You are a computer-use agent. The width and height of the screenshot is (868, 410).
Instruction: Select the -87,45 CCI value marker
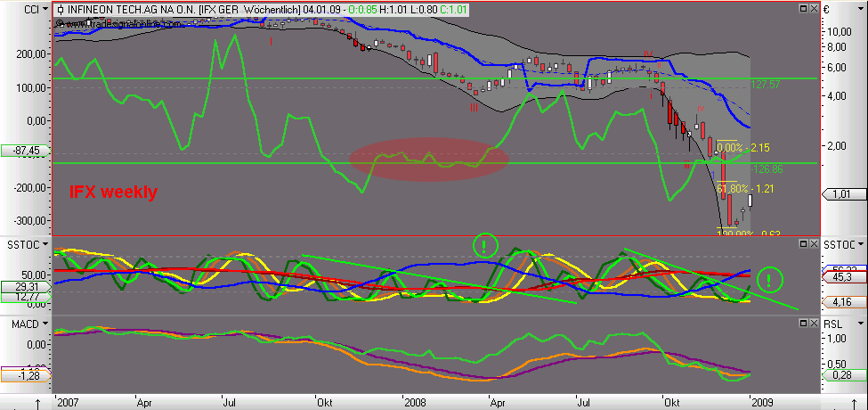point(25,150)
